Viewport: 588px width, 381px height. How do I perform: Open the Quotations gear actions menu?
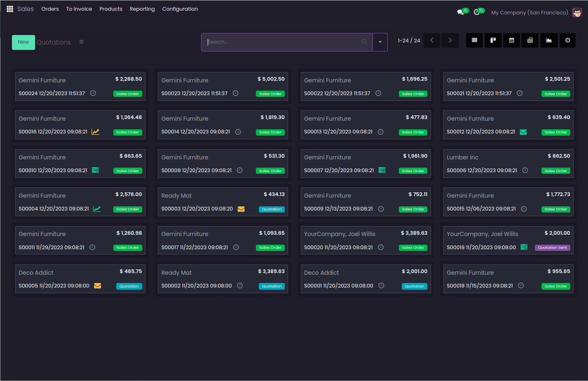point(82,42)
